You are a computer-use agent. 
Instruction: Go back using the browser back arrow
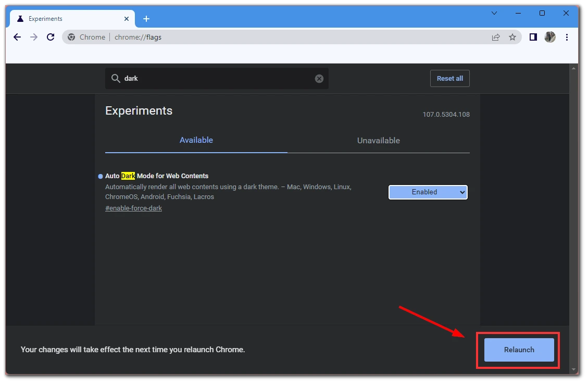(x=17, y=37)
